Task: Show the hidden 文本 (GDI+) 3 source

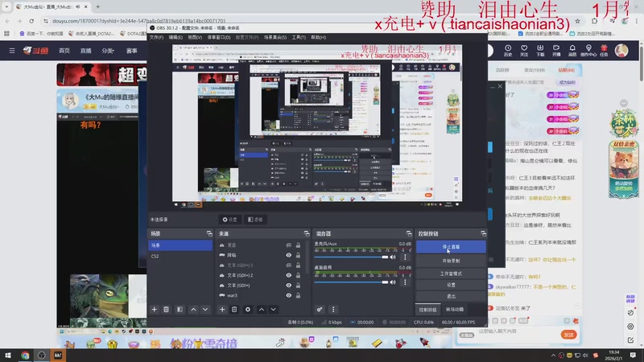Action: coord(289,265)
